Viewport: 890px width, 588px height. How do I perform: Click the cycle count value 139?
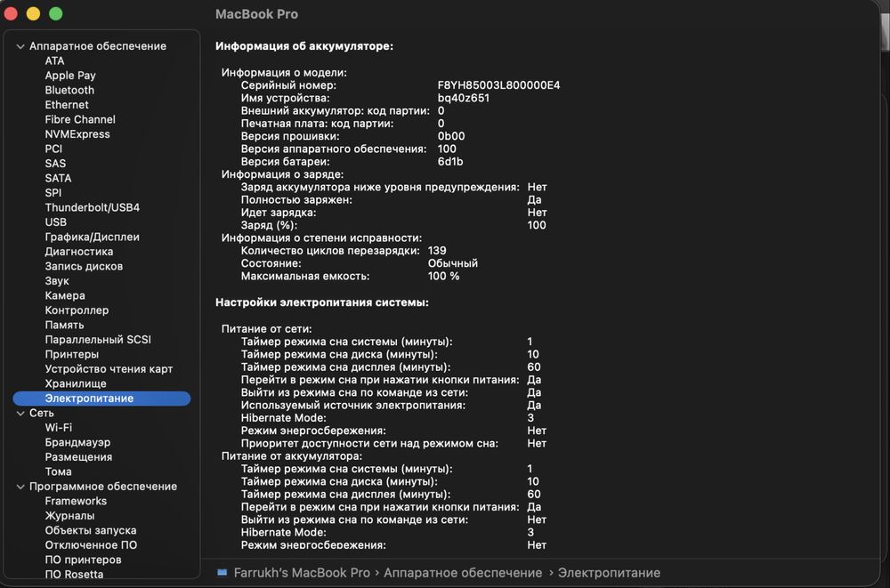[x=437, y=250]
